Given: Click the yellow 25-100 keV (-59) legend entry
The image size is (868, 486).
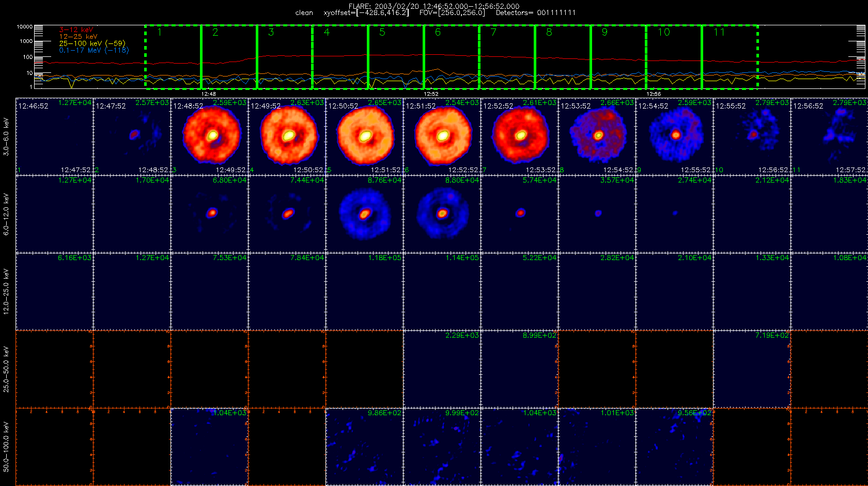Looking at the screenshot, I should coord(92,43).
